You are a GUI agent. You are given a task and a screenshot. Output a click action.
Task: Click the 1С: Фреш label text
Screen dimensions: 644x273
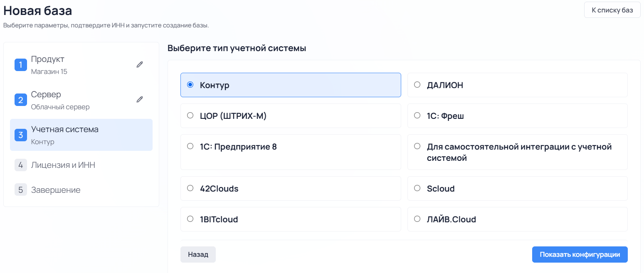point(445,116)
